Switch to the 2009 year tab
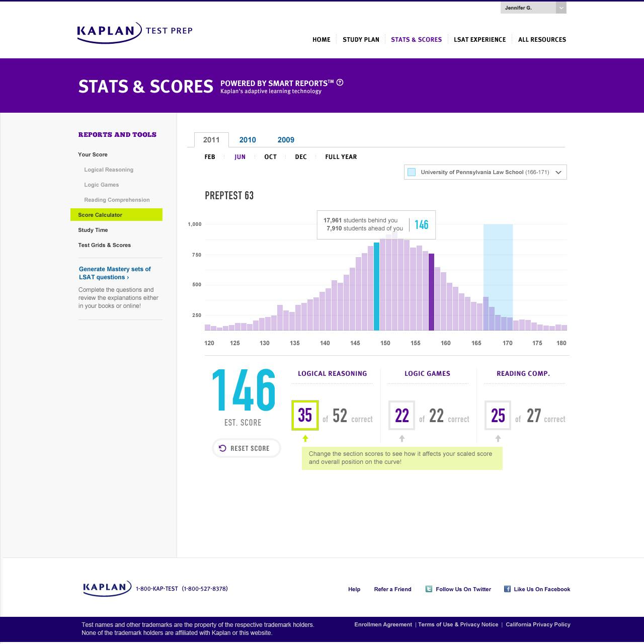This screenshot has height=644, width=644. click(x=286, y=140)
